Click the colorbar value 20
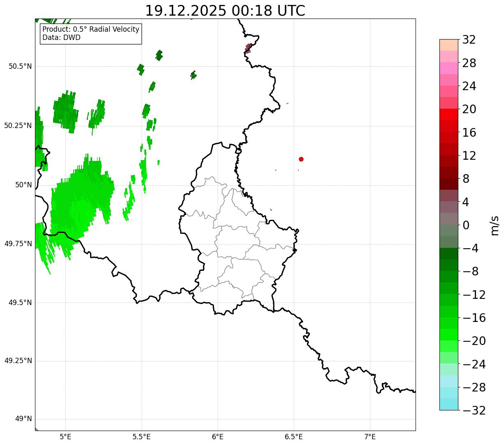 tap(469, 110)
